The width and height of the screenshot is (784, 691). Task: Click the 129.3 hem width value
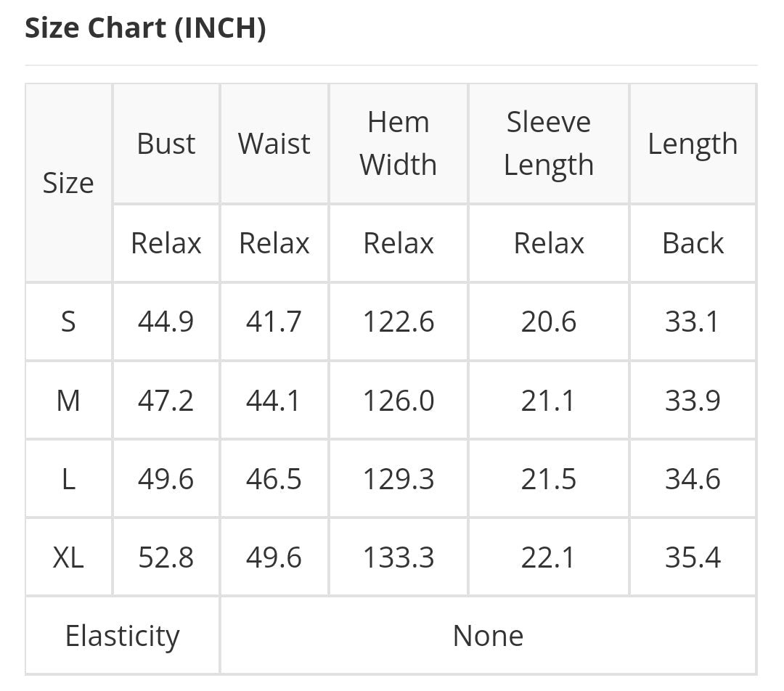399,479
